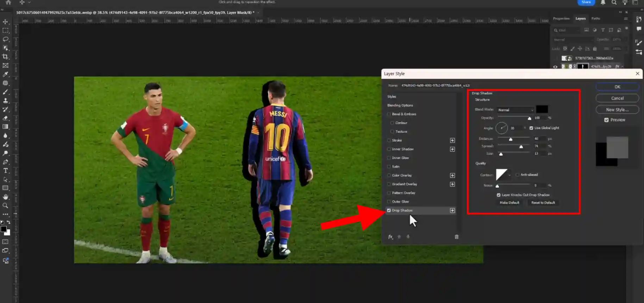The width and height of the screenshot is (644, 303).
Task: Select the Clone Stamp tool
Action: click(6, 101)
